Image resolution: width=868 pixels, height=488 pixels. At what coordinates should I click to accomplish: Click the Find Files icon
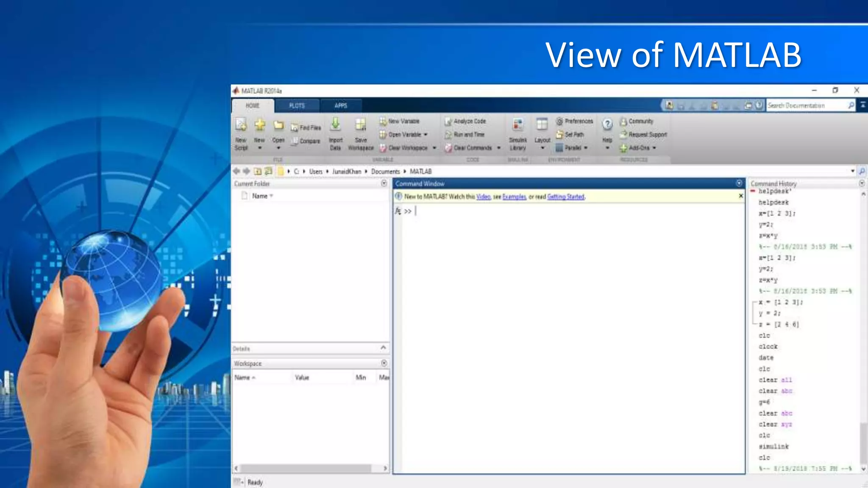pyautogui.click(x=306, y=128)
